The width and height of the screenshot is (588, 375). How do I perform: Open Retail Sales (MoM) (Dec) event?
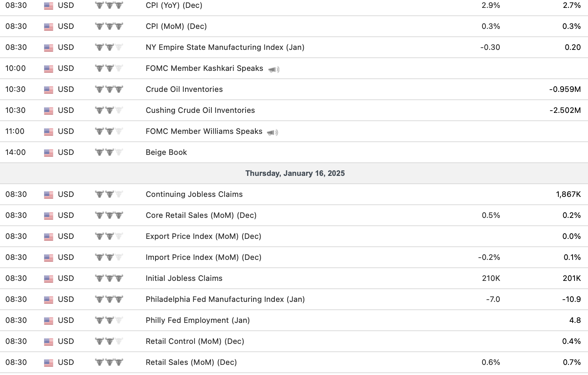(x=191, y=362)
